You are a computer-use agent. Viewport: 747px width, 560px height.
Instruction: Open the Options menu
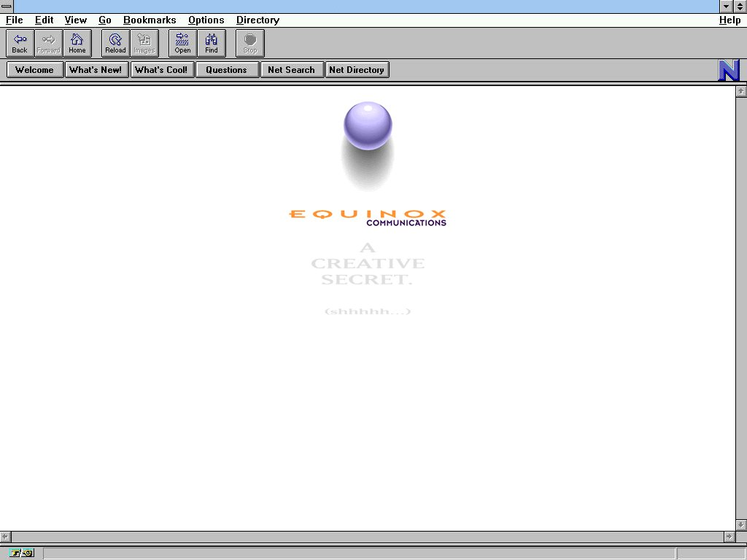(206, 20)
